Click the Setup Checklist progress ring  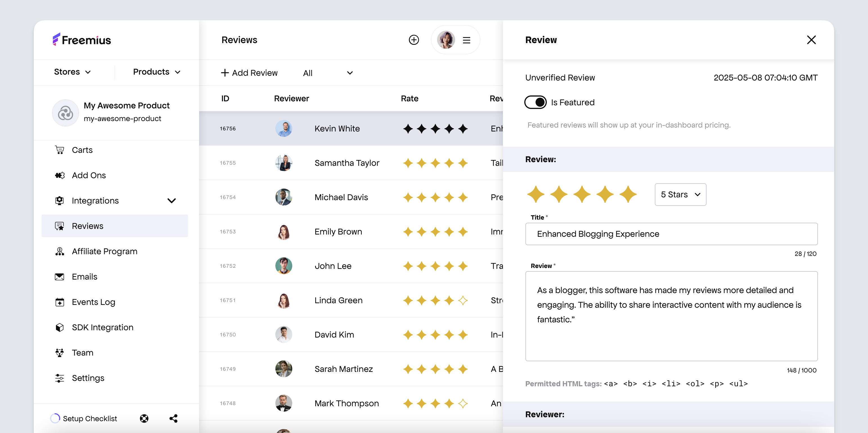[x=55, y=418]
